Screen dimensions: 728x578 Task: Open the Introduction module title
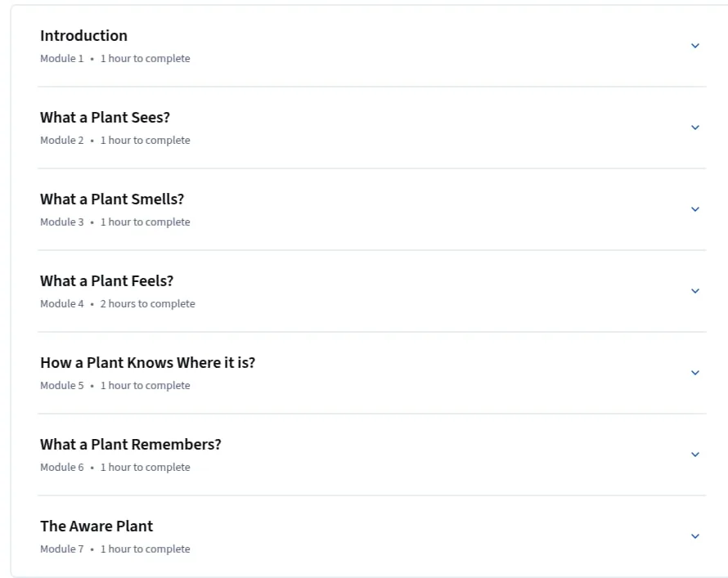tap(83, 36)
